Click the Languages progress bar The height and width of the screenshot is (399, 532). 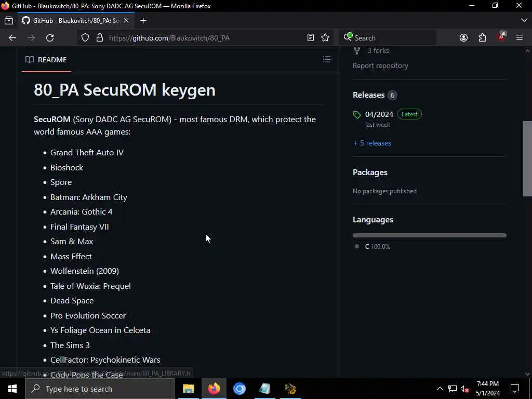429,235
